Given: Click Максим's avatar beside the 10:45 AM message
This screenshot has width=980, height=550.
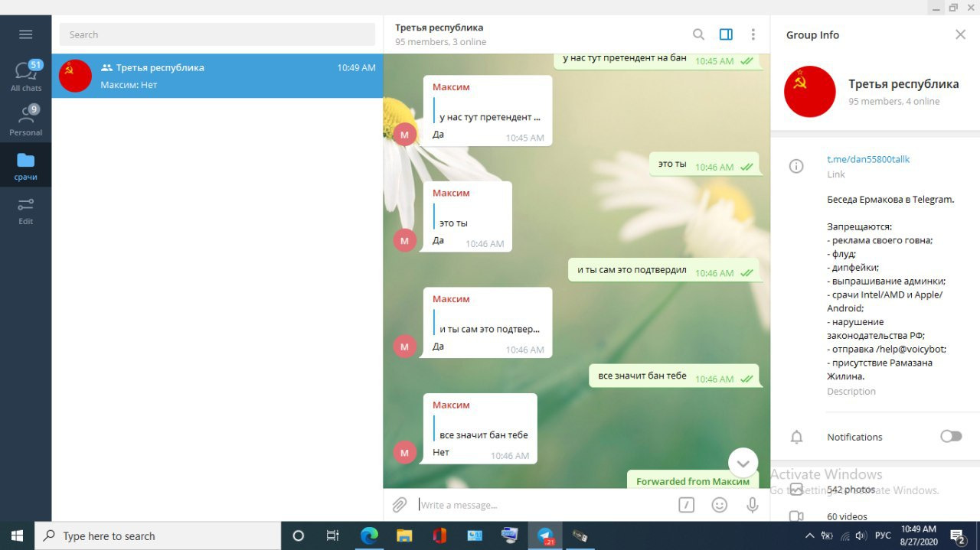Looking at the screenshot, I should click(405, 135).
